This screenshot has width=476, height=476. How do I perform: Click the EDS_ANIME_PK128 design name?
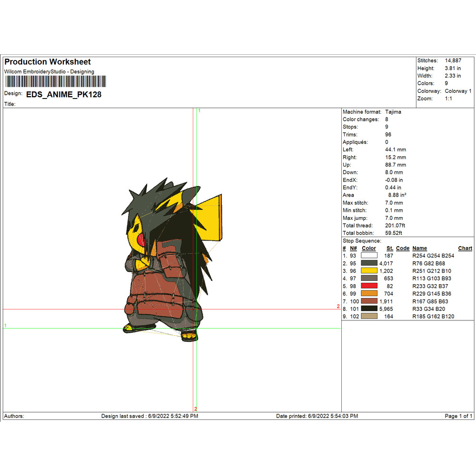[x=63, y=95]
